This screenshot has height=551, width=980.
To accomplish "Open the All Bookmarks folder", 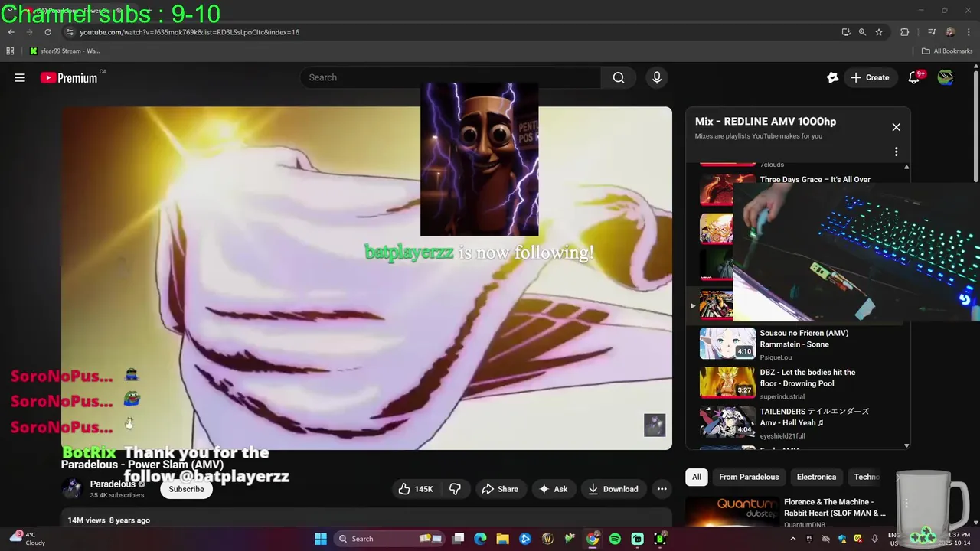I will [x=947, y=51].
